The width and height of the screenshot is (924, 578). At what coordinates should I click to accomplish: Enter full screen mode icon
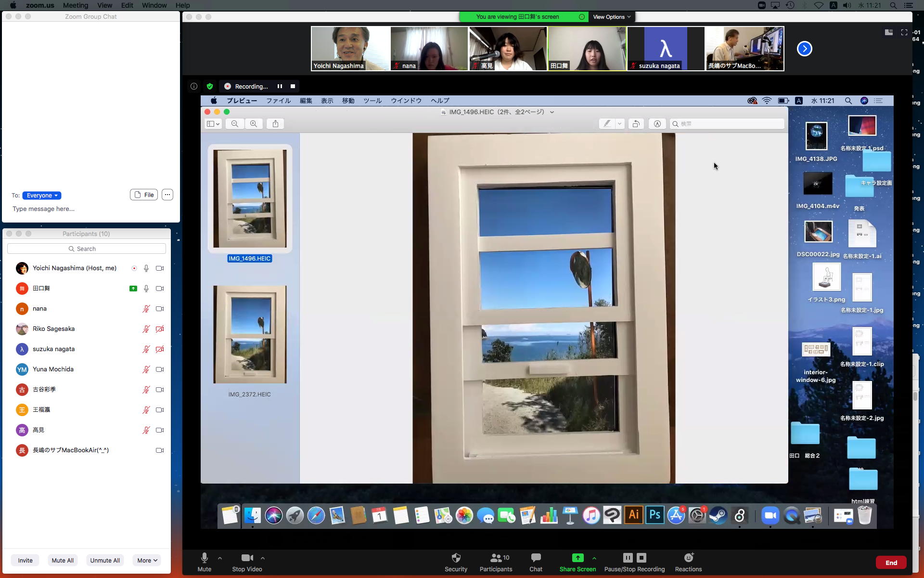[904, 32]
